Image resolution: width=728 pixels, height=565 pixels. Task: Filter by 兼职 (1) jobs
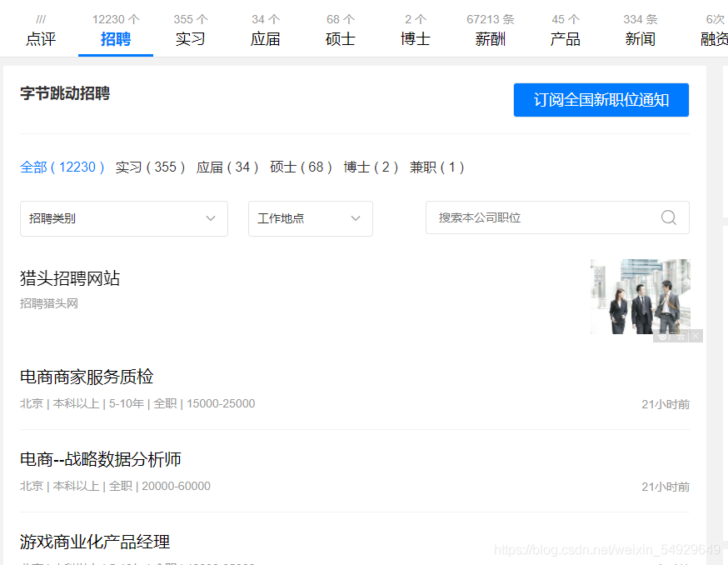point(437,167)
